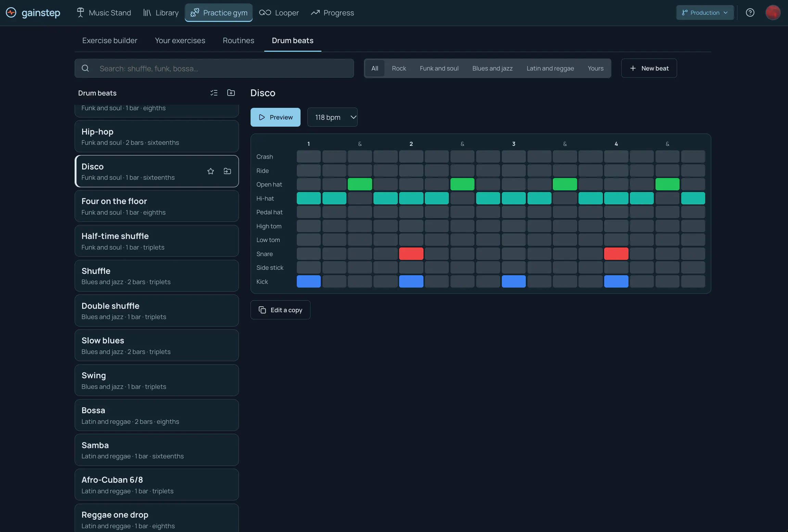This screenshot has height=532, width=788.
Task: Select Half-time shuffle beat
Action: (157, 241)
